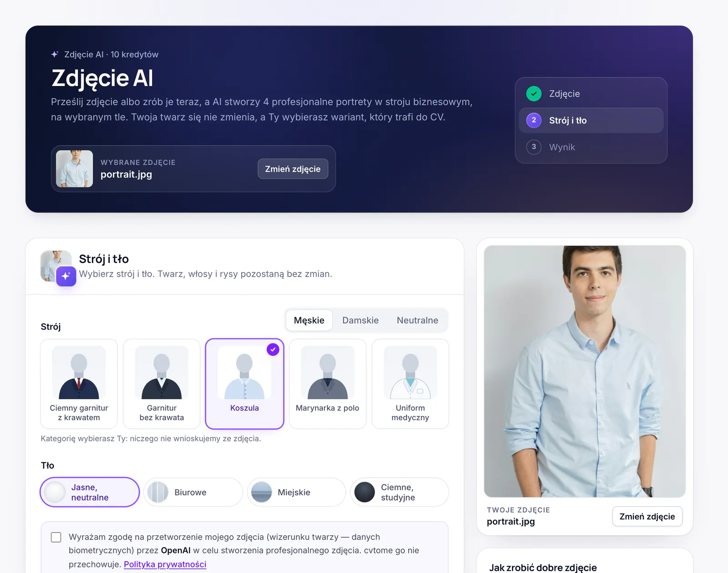Click the portrait.jpg filename under TWOJE ZDJĘCIE
Viewport: 728px width, 573px height.
511,522
